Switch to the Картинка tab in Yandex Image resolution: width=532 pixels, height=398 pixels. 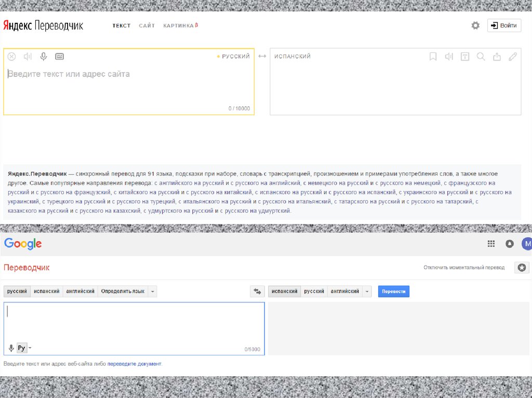pyautogui.click(x=180, y=26)
